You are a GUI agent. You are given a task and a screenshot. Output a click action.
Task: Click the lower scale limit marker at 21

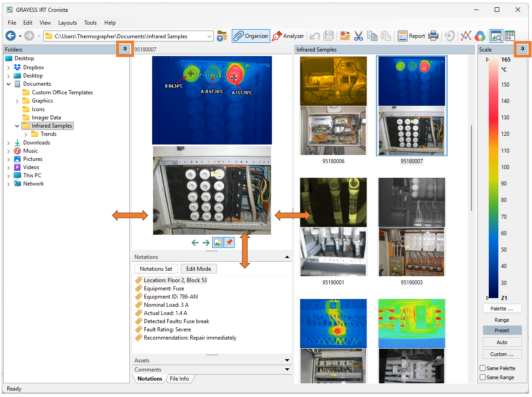(x=487, y=298)
